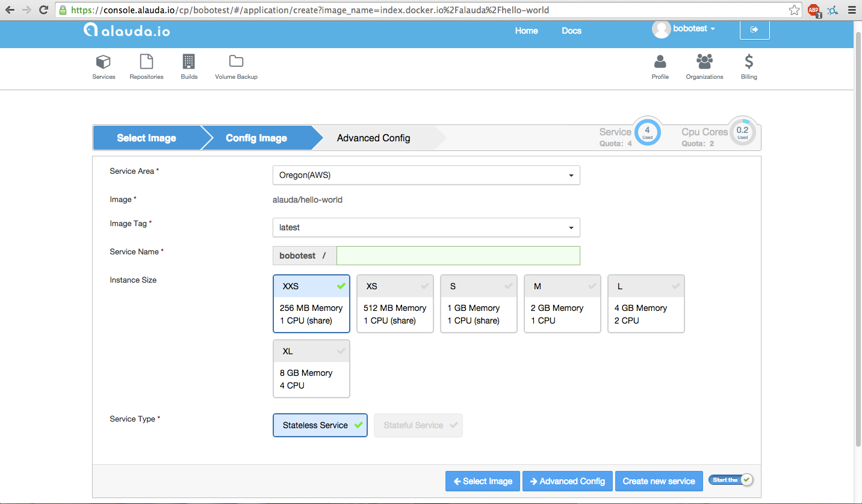Open the Builds section icon
Image resolution: width=862 pixels, height=504 pixels.
[189, 61]
